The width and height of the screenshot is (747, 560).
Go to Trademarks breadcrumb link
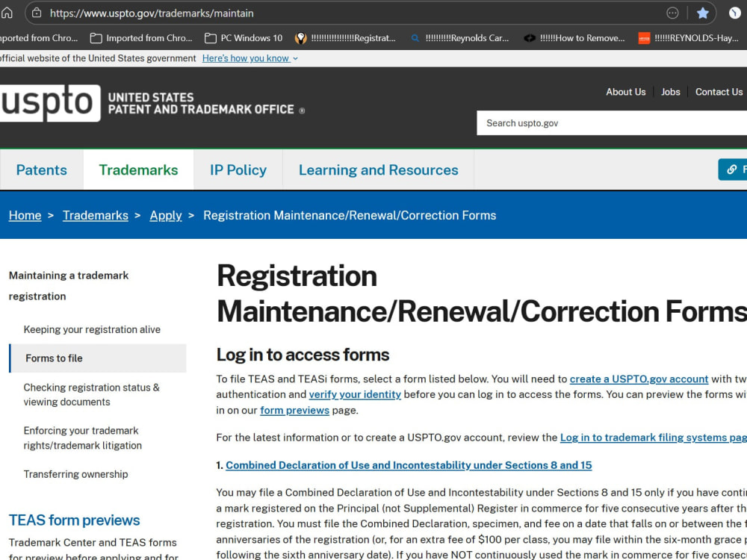96,215
